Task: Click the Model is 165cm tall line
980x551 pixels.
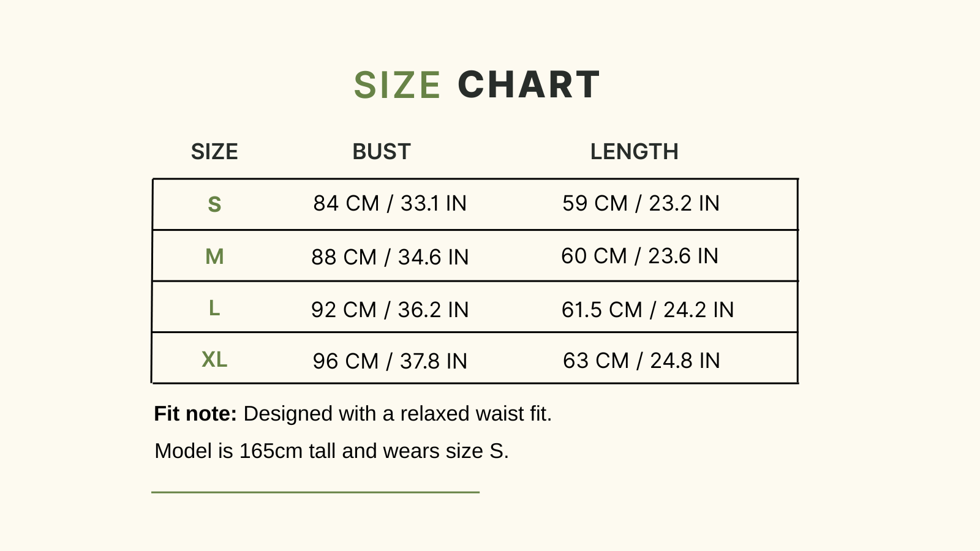Action: (332, 451)
